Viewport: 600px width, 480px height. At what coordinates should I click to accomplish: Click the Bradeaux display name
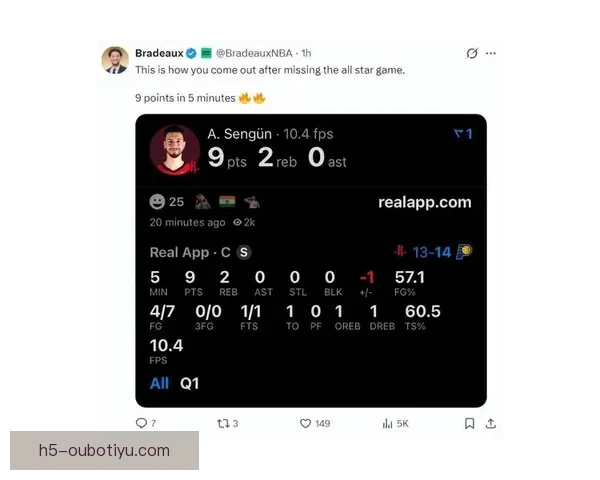[159, 53]
